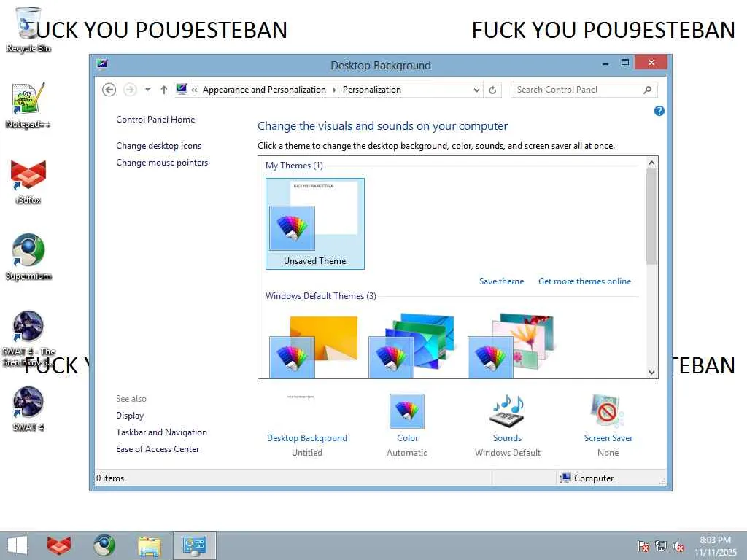Open the Recycle Bin desktop icon
Screen dimensions: 747x560
coord(28,29)
